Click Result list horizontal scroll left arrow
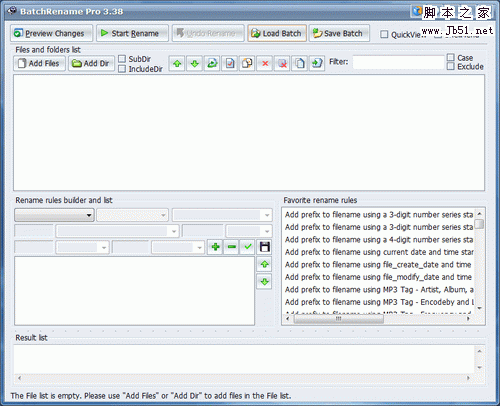Viewport: 500px width, 406px height. click(x=19, y=378)
